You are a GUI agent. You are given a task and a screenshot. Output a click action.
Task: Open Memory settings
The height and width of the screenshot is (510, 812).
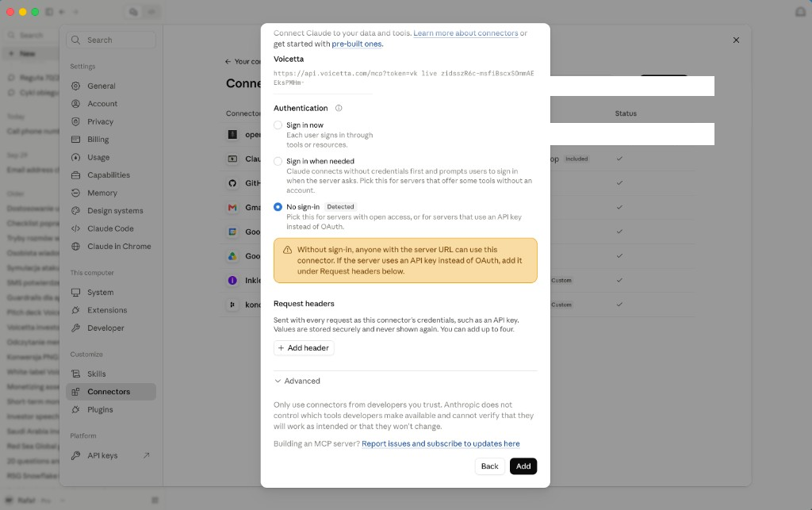111,193
